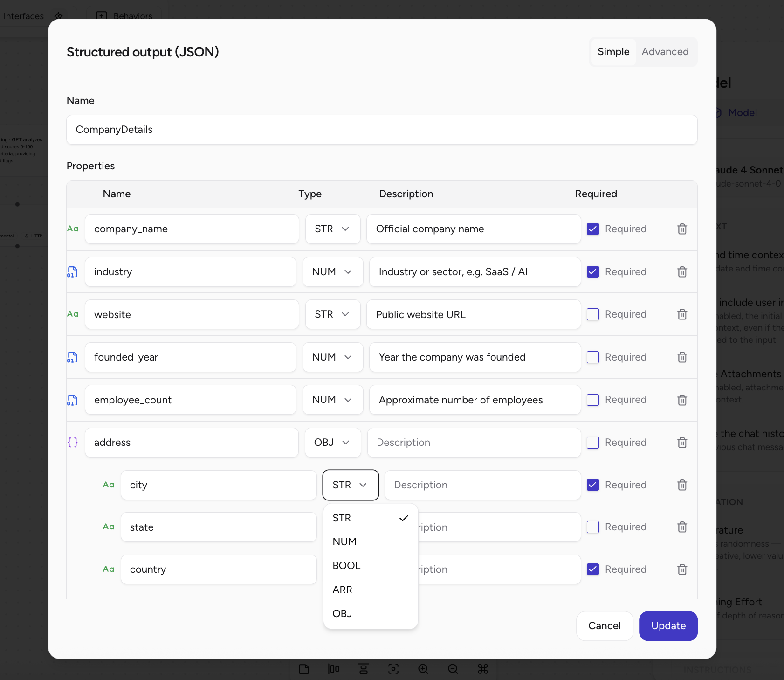Open the NUM type dropdown for industry
This screenshot has height=680, width=784.
333,272
